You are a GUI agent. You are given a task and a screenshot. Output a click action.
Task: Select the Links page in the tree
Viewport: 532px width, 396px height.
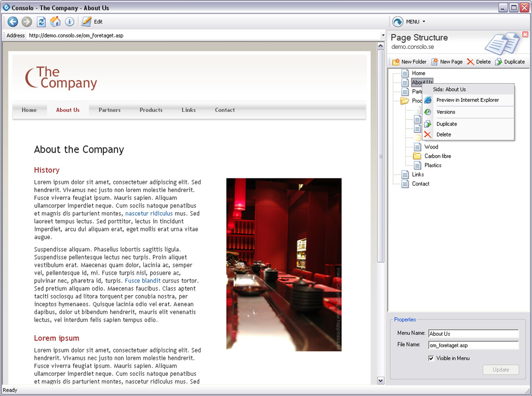pyautogui.click(x=418, y=174)
